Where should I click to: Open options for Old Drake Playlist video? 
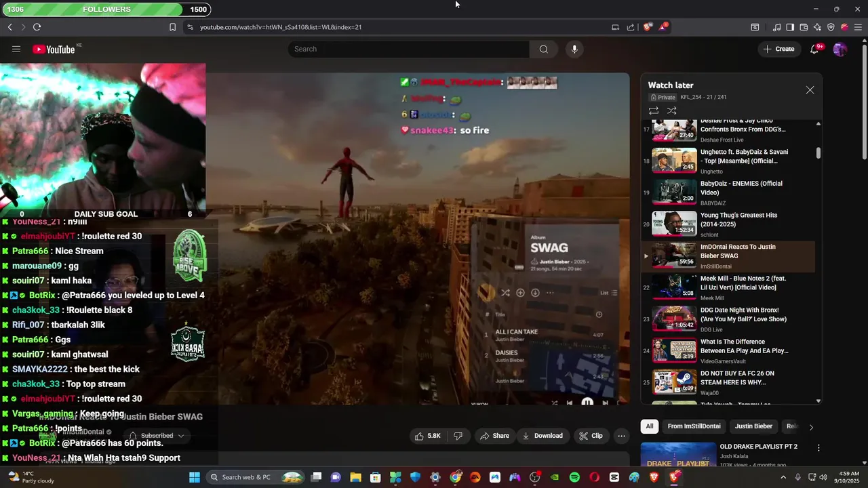(x=818, y=448)
